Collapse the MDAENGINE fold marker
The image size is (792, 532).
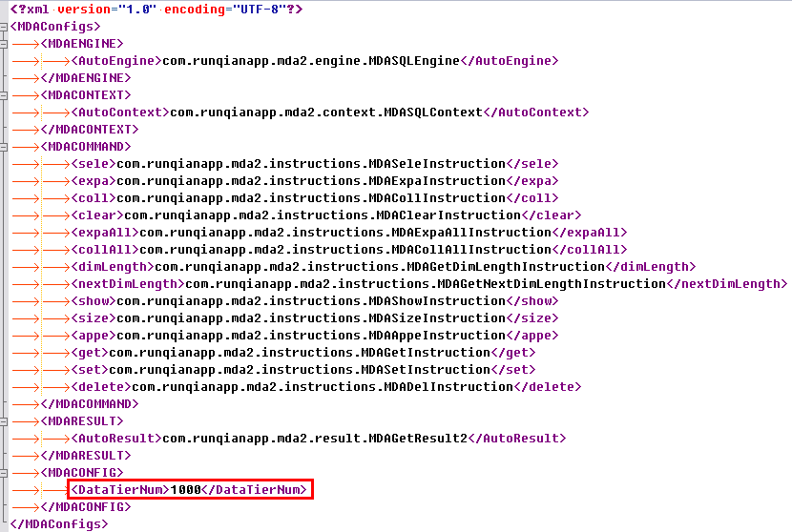click(3, 44)
